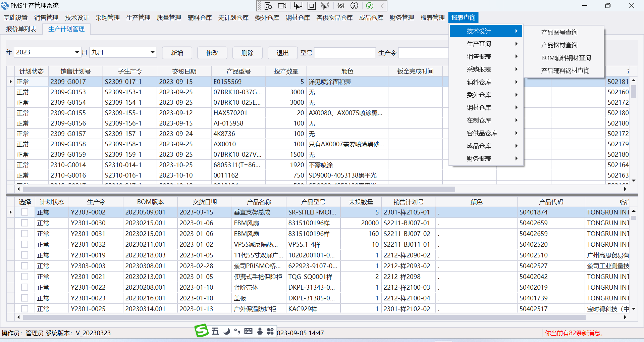Toggle the punctuation mode icon in IME bar
644x342 pixels.
237,331
